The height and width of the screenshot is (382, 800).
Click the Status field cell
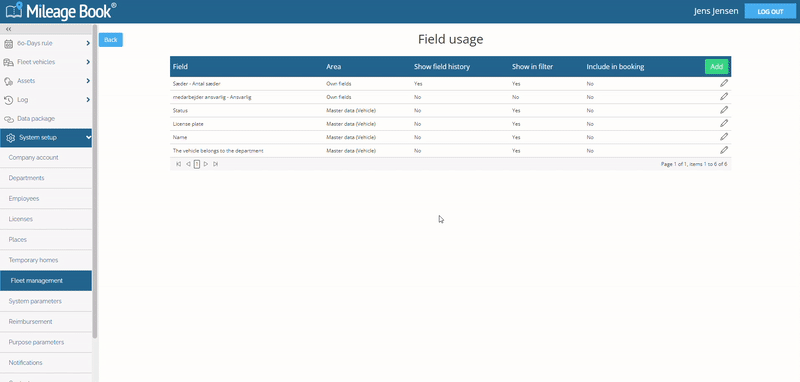click(181, 110)
